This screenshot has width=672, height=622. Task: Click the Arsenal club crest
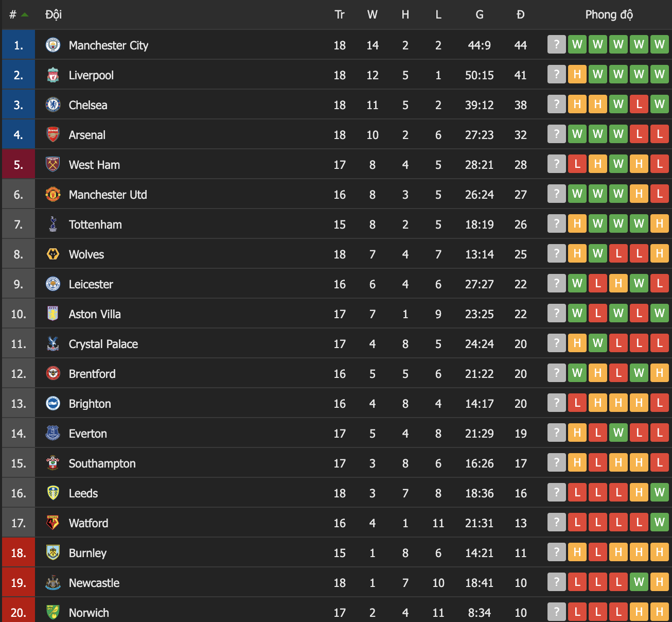click(53, 135)
